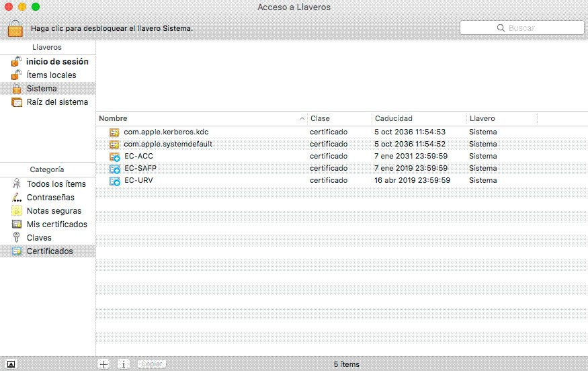Select com.apple.kerberos.kdc name text

166,132
